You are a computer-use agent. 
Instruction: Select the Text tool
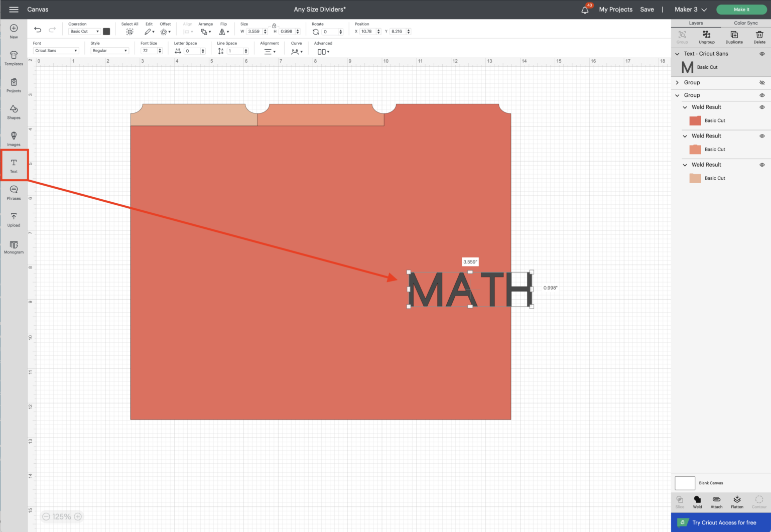[x=14, y=165]
